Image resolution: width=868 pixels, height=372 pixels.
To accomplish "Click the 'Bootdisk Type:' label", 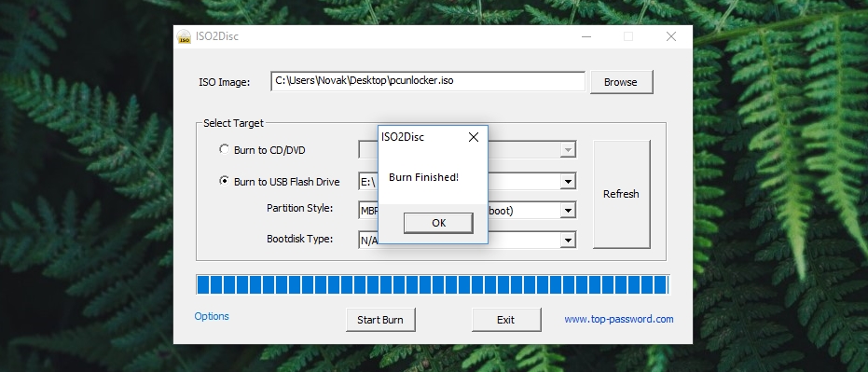I will coord(299,239).
